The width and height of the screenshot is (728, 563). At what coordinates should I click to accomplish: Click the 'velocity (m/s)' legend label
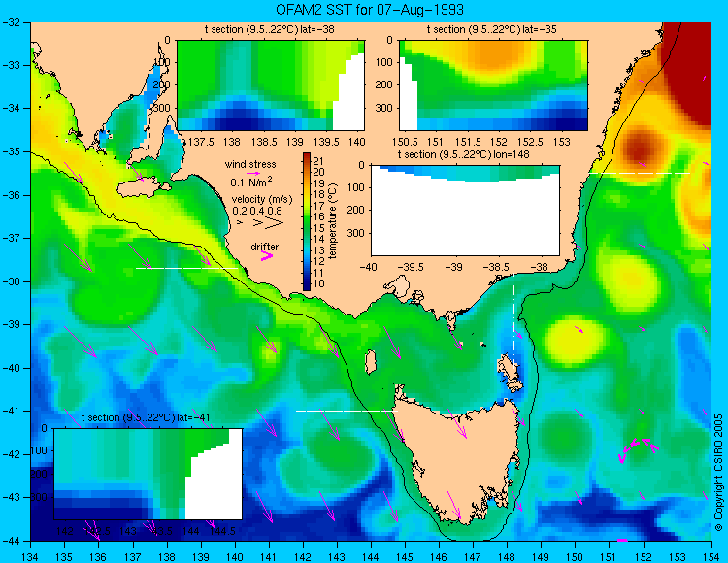[262, 200]
